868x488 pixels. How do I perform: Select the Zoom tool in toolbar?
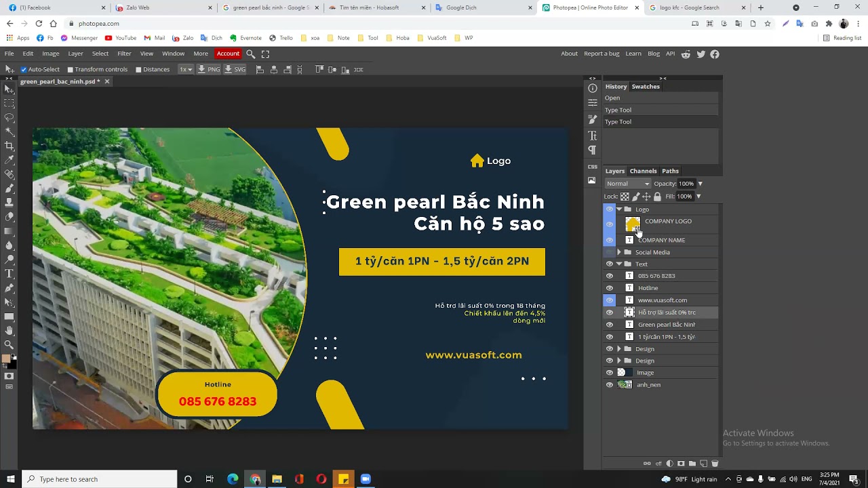click(x=9, y=345)
